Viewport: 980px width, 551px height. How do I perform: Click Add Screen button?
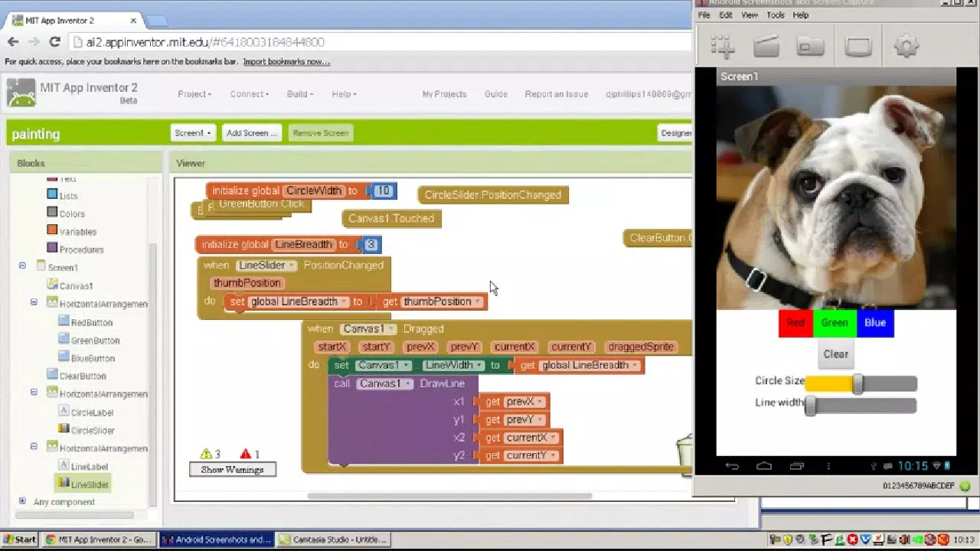pyautogui.click(x=252, y=133)
